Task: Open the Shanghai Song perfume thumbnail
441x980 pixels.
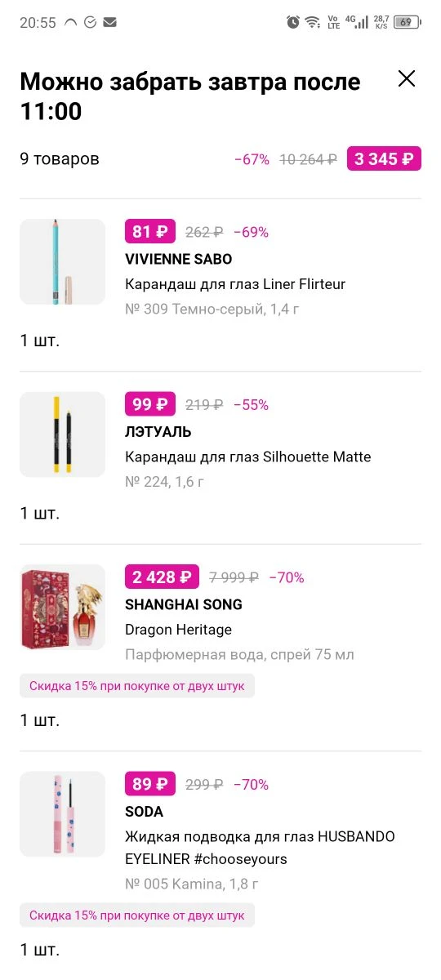Action: 62,607
